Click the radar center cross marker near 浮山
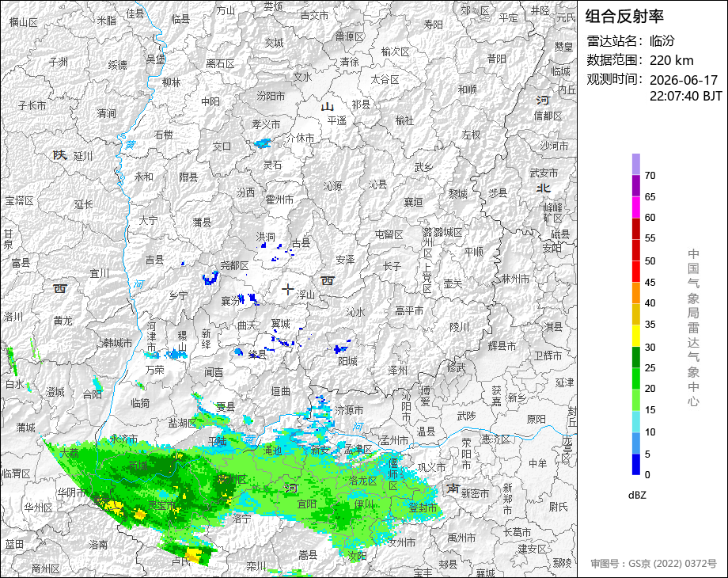Image resolution: width=728 pixels, height=578 pixels. pos(287,290)
